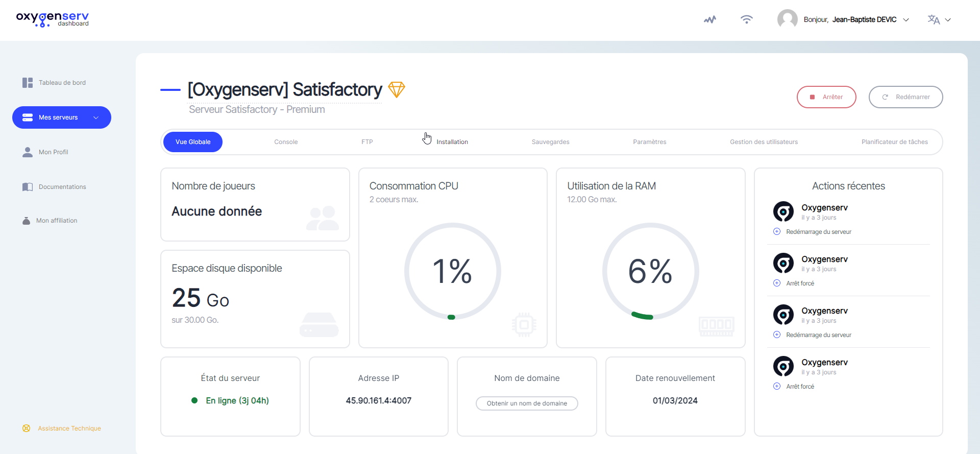This screenshot has height=454, width=980.
Task: Click the Arrêter button
Action: coord(826,97)
